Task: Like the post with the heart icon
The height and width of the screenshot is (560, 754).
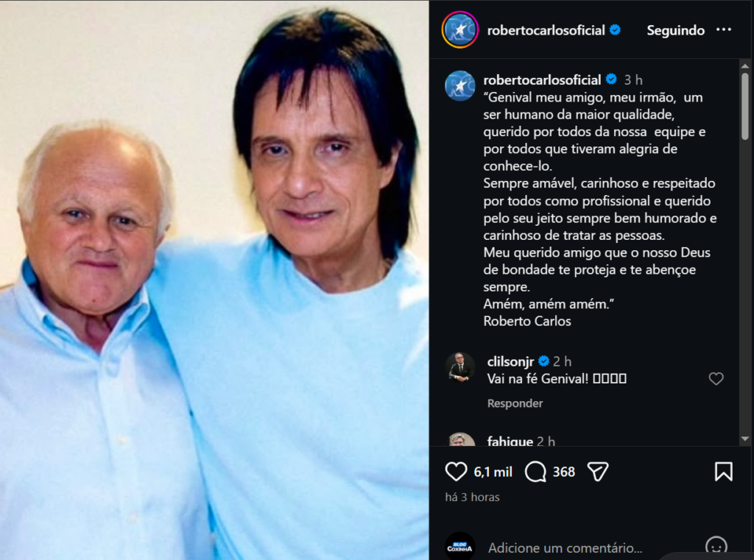Action: tap(457, 472)
